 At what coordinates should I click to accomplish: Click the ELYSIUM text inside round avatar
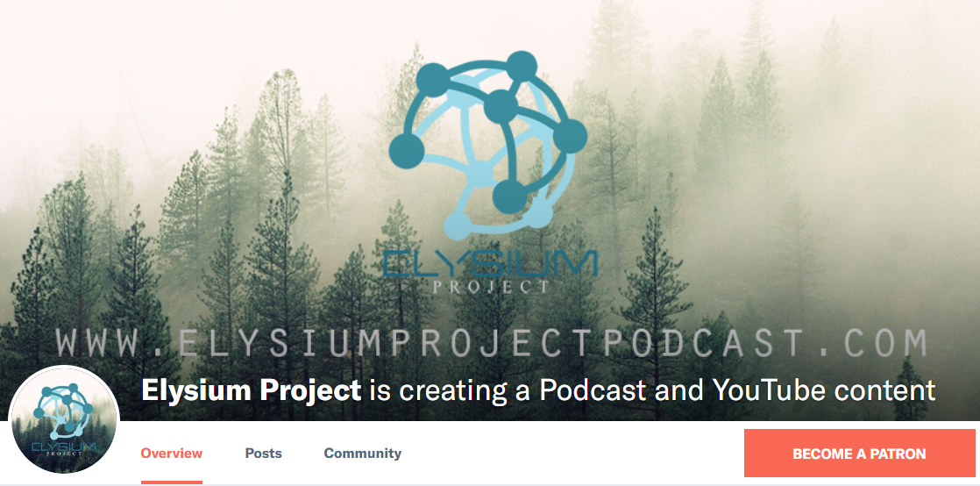click(x=64, y=447)
